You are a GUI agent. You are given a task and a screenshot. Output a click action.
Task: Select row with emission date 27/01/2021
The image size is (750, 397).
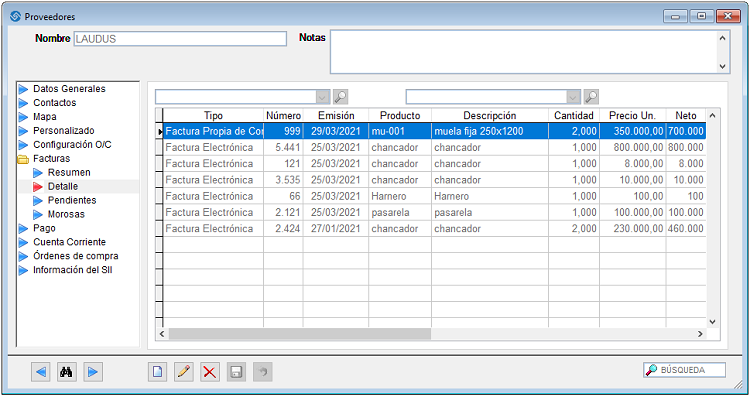tap(434, 229)
